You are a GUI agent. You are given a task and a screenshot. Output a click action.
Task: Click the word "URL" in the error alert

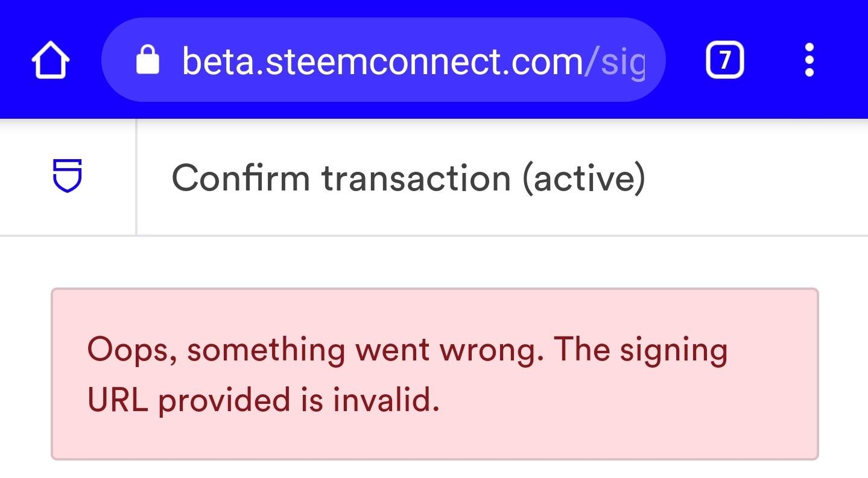coord(118,400)
